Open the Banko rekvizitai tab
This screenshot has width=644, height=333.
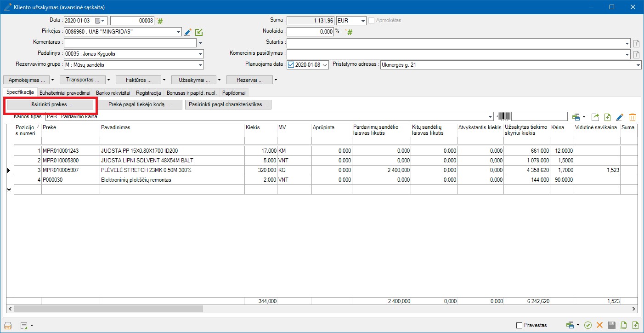click(x=113, y=92)
